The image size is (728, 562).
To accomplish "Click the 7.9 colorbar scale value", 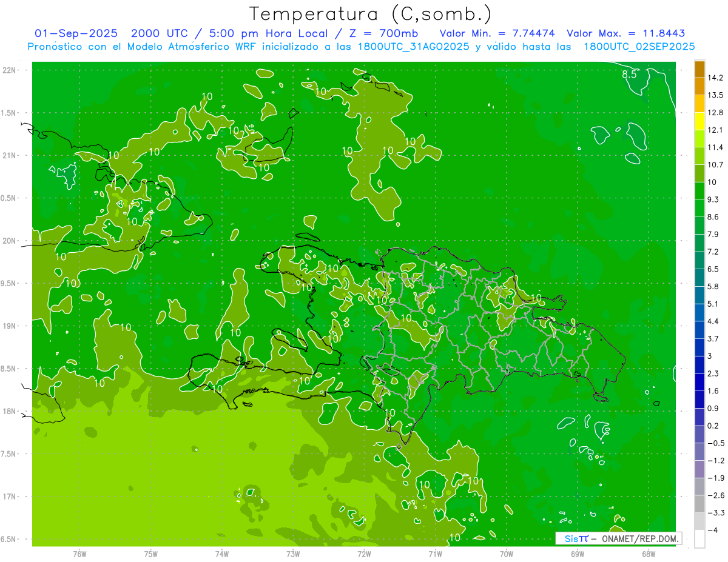I will click(713, 234).
